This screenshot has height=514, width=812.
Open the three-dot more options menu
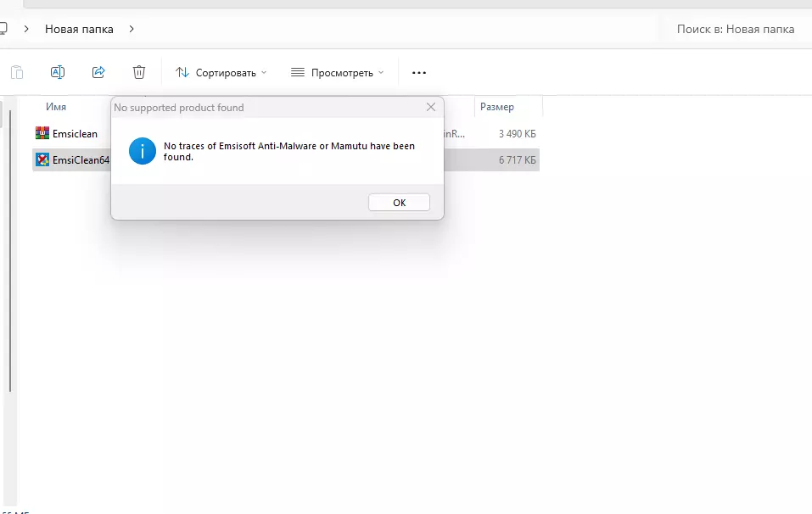pos(419,73)
